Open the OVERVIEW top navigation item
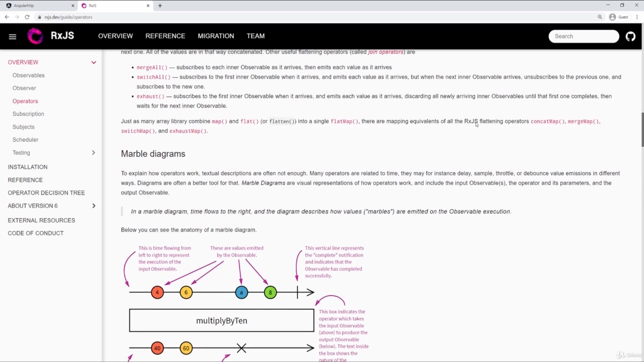Screen dimensions: 644x362 tap(115, 36)
